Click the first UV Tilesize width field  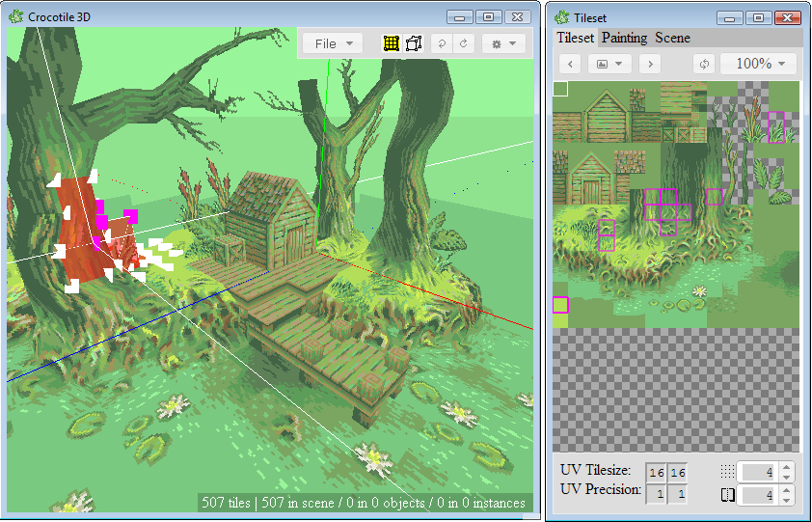pos(656,472)
